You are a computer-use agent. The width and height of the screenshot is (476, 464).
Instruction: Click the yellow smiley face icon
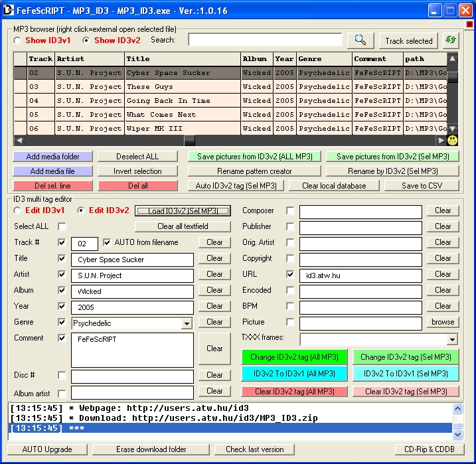point(452,140)
